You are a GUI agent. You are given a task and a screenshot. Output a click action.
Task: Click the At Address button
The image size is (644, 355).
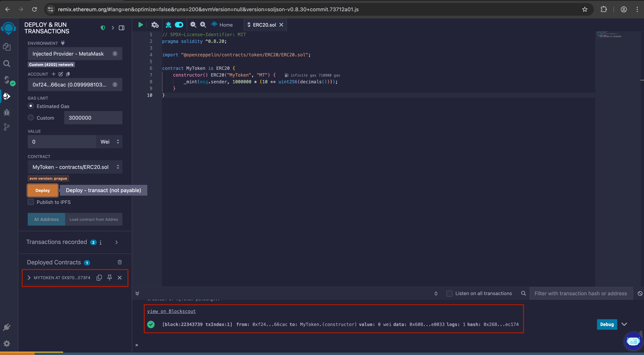tap(46, 219)
